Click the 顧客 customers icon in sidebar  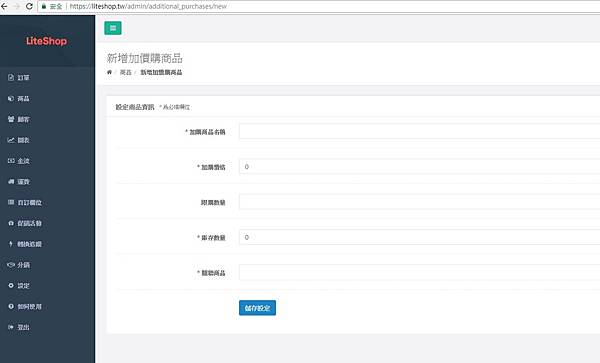(11, 119)
